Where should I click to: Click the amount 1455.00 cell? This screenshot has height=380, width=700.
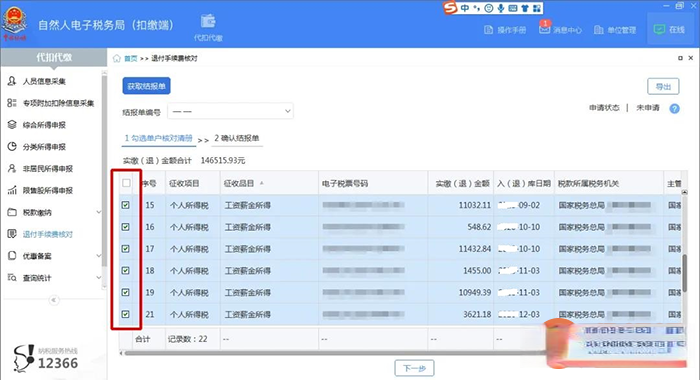tap(477, 271)
